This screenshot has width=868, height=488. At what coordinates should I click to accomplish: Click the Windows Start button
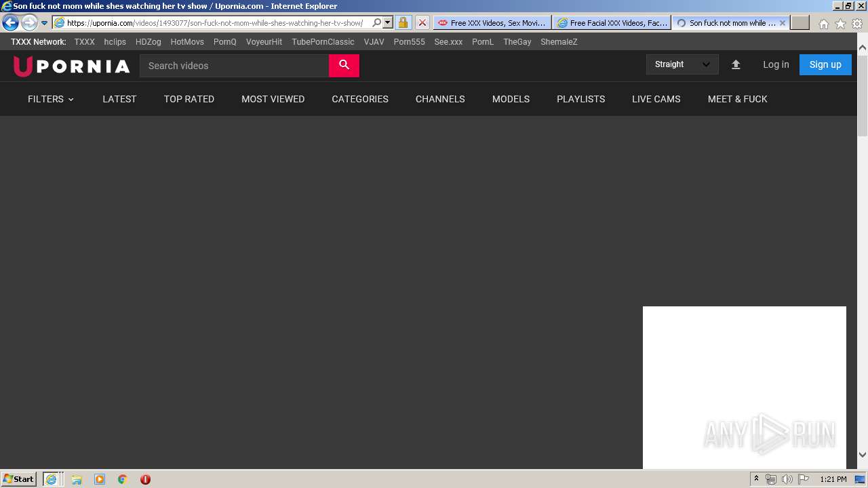pyautogui.click(x=18, y=479)
